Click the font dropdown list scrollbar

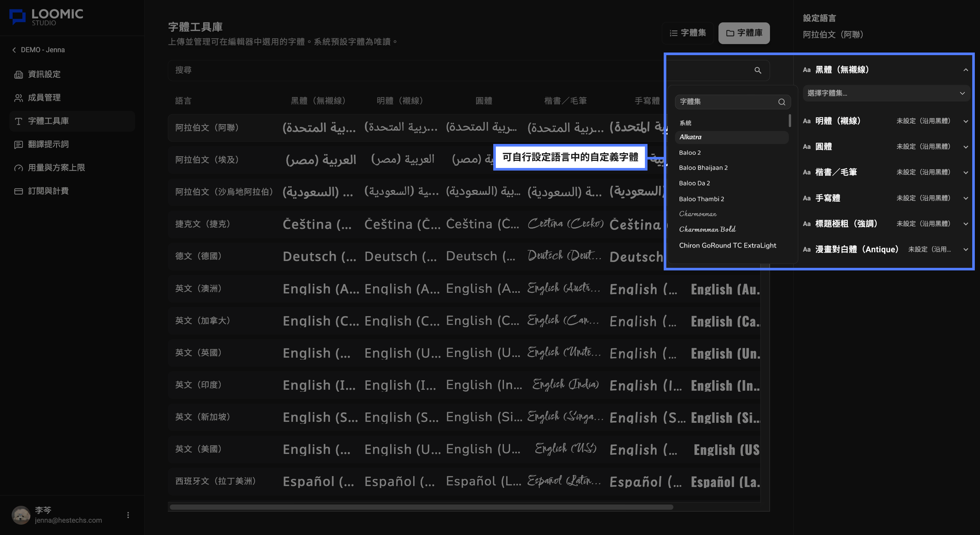(x=790, y=121)
